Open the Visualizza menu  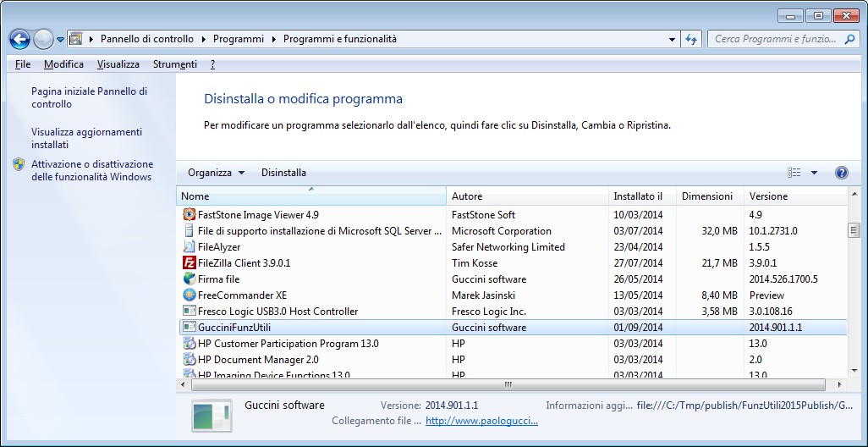pyautogui.click(x=118, y=64)
